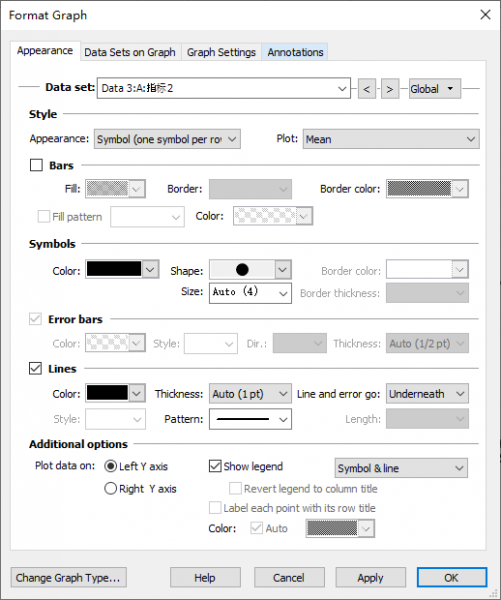Toggle the Show legend checkbox
Image resolution: width=501 pixels, height=600 pixels.
[x=215, y=466]
